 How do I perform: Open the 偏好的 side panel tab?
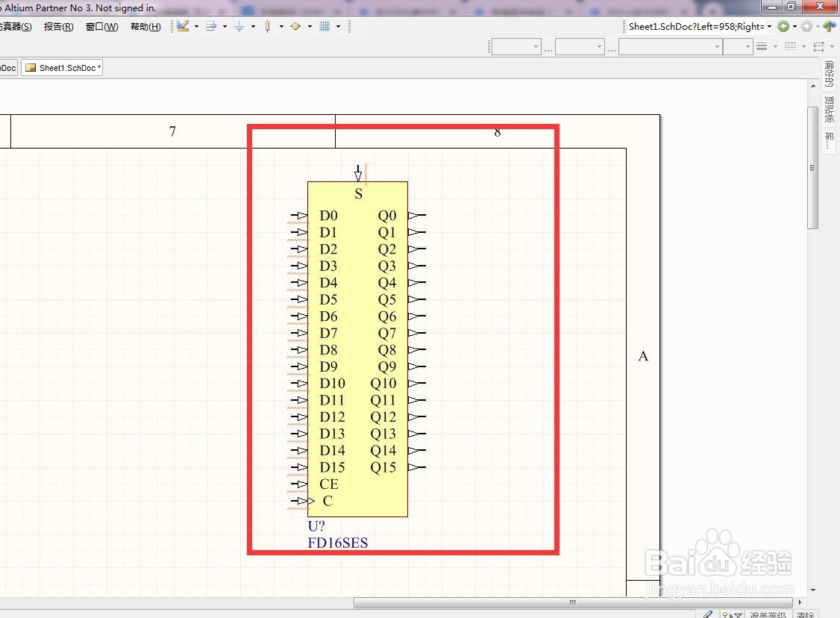830,74
